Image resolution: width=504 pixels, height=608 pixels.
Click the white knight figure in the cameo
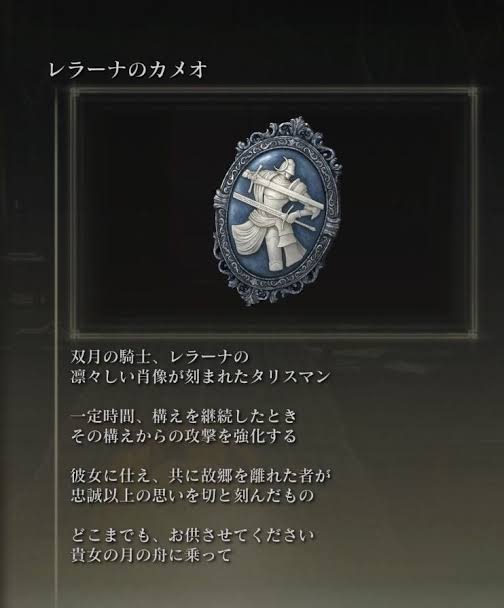pos(277,211)
